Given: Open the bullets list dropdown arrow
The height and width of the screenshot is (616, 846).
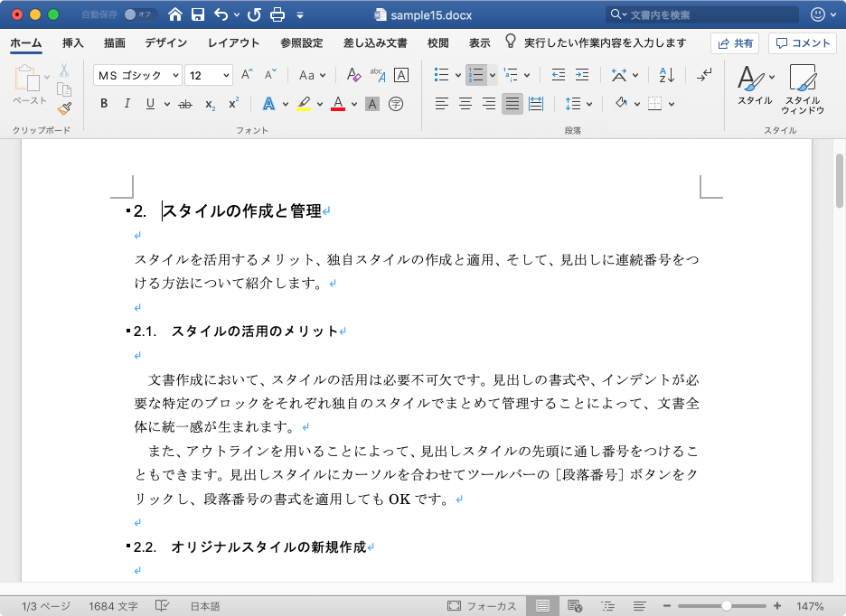Looking at the screenshot, I should (x=457, y=76).
